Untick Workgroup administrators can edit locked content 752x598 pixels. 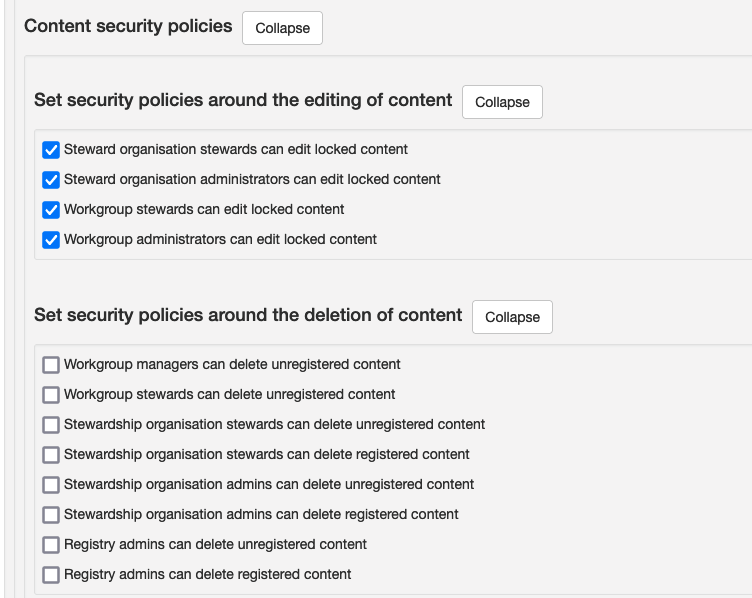pyautogui.click(x=51, y=240)
